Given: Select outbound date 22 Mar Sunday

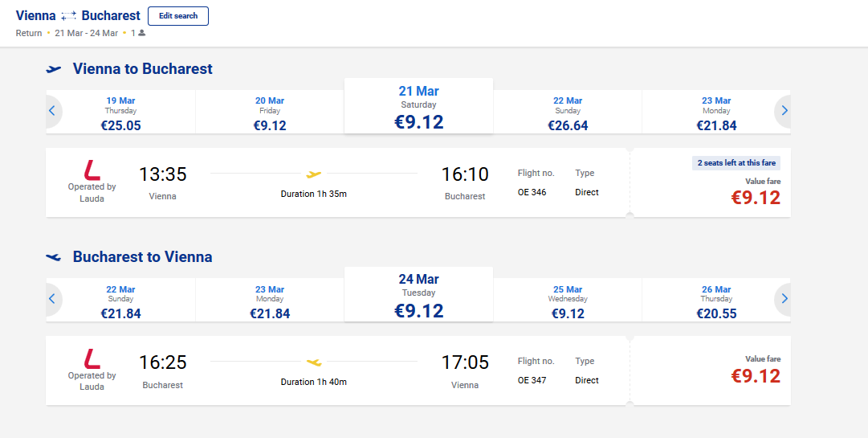Looking at the screenshot, I should pyautogui.click(x=568, y=113).
